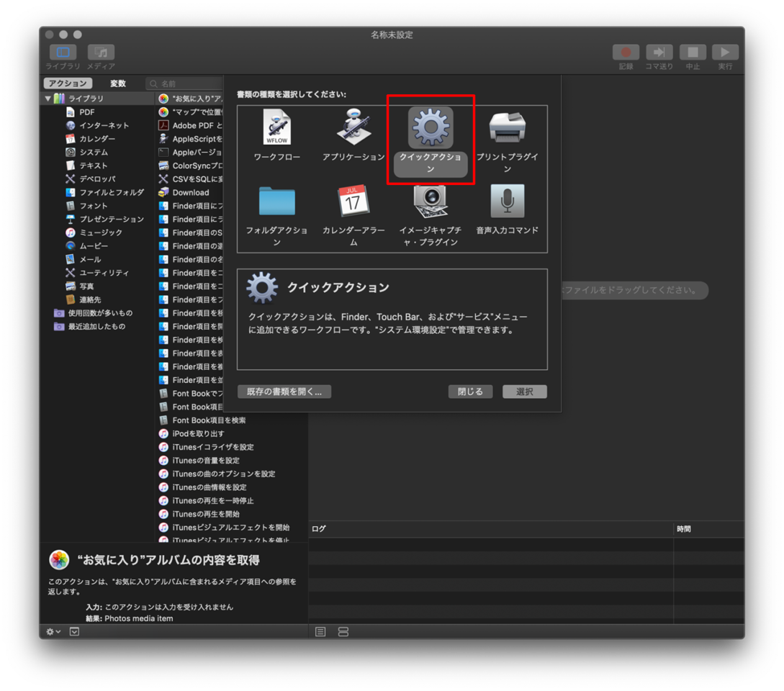Toggle the ライブラリ toolbar button
This screenshot has height=691, width=784.
point(63,53)
